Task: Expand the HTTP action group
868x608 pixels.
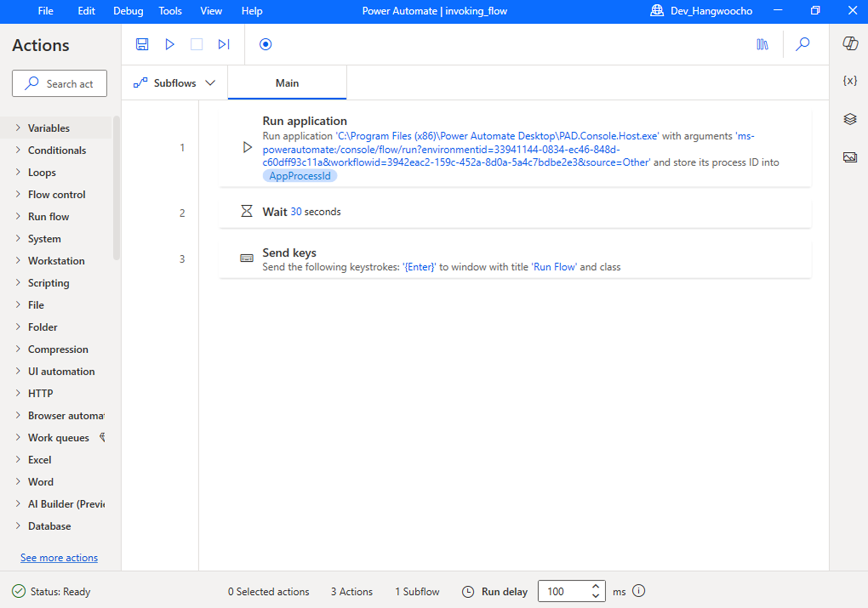Action: [x=18, y=393]
